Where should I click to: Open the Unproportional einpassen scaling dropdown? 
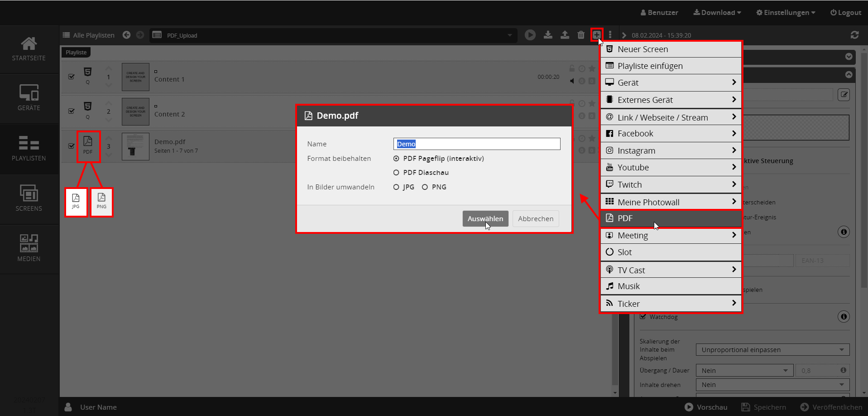772,350
